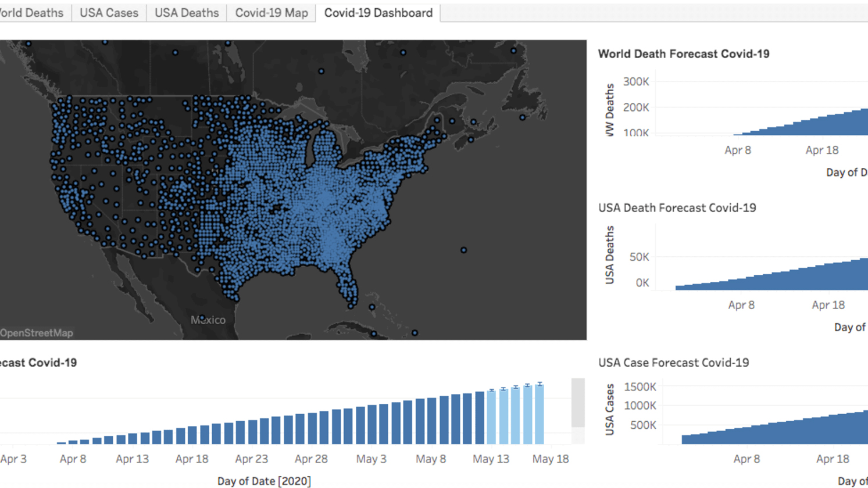Select the USA Case Forecast Covid-19 title
The image size is (868, 488).
coord(673,363)
